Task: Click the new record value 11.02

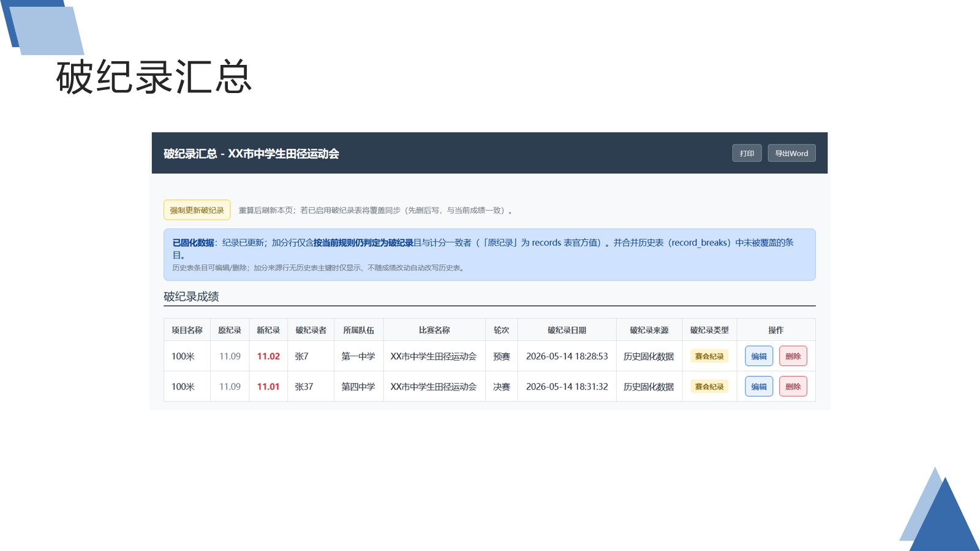Action: (268, 356)
